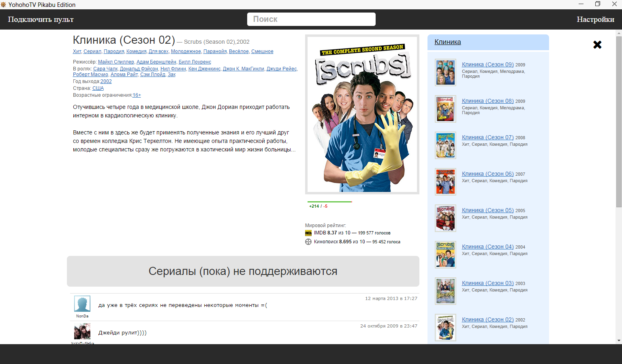The width and height of the screenshot is (622, 364).
Task: Select the Хит genre tag
Action: [x=77, y=51]
